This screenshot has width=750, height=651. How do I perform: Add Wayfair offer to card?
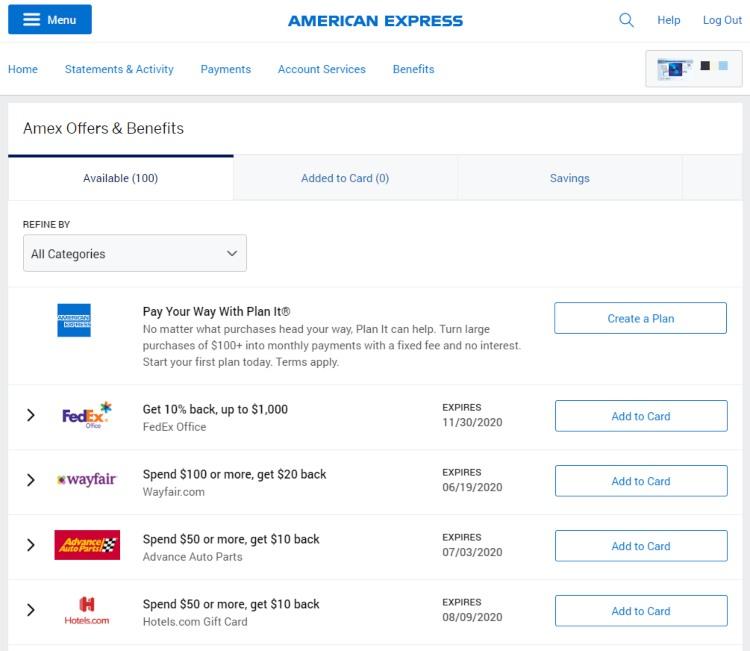(641, 481)
